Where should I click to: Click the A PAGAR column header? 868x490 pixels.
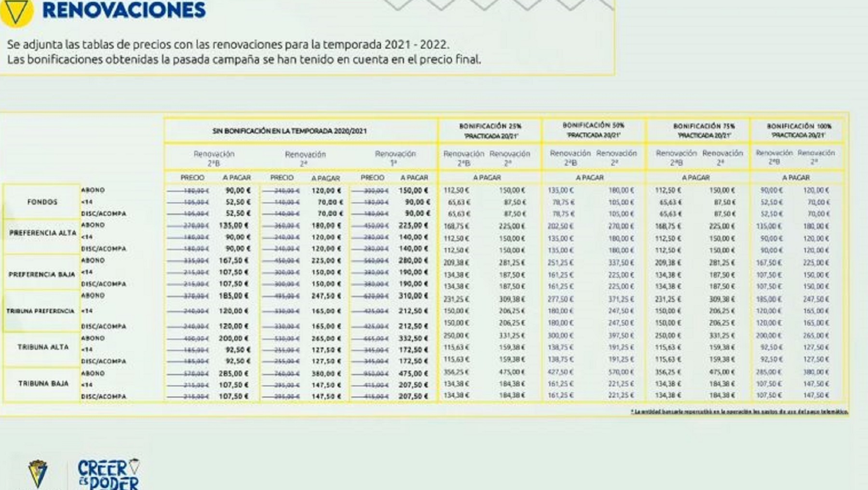point(239,178)
